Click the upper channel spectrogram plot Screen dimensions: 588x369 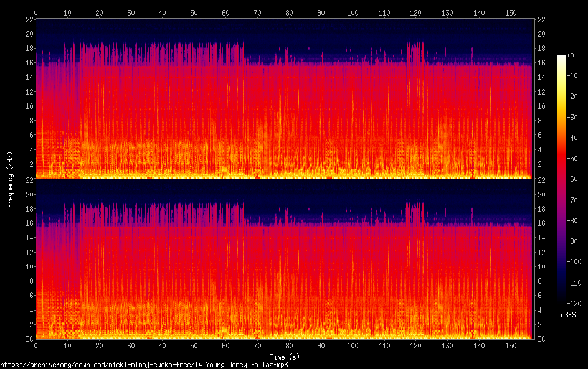point(284,98)
